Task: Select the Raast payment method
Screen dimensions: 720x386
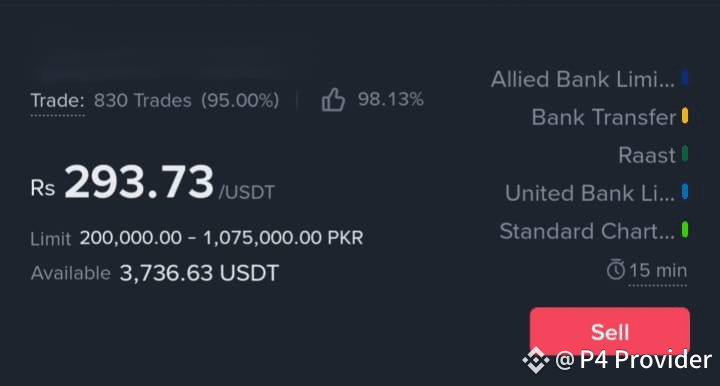Action: point(647,155)
